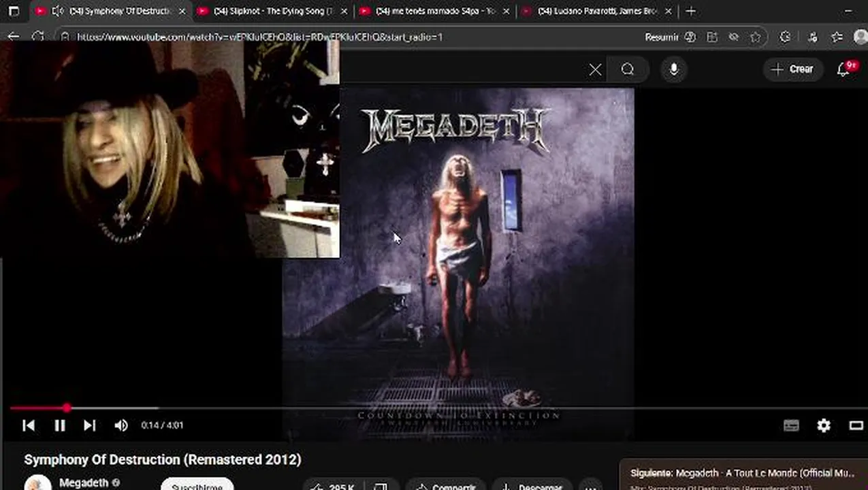Click the tracking prevention eye-slash icon
Screen dimensions: 868x490
(733, 37)
